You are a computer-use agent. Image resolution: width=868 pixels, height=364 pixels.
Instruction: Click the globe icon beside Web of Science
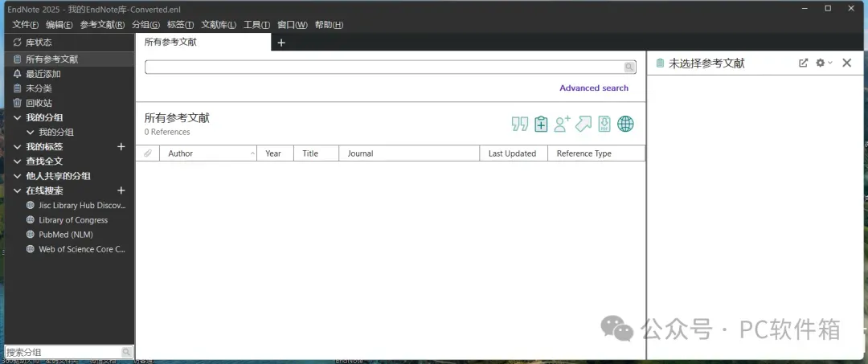pos(31,249)
